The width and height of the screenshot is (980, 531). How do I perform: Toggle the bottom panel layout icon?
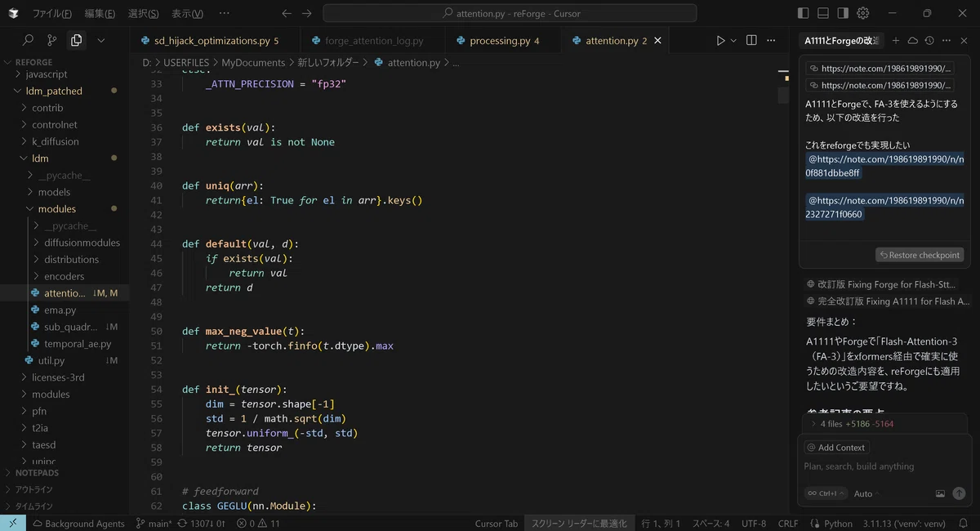click(x=823, y=13)
